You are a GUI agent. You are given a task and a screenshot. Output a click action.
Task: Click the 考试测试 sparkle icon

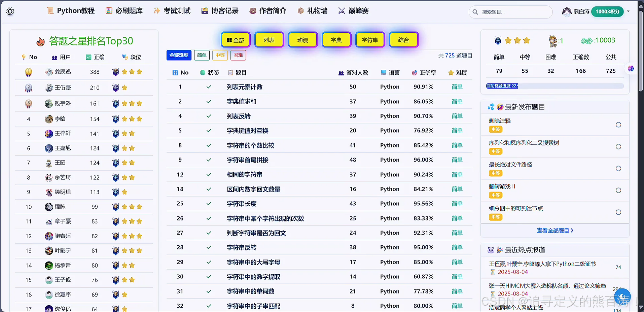[157, 11]
